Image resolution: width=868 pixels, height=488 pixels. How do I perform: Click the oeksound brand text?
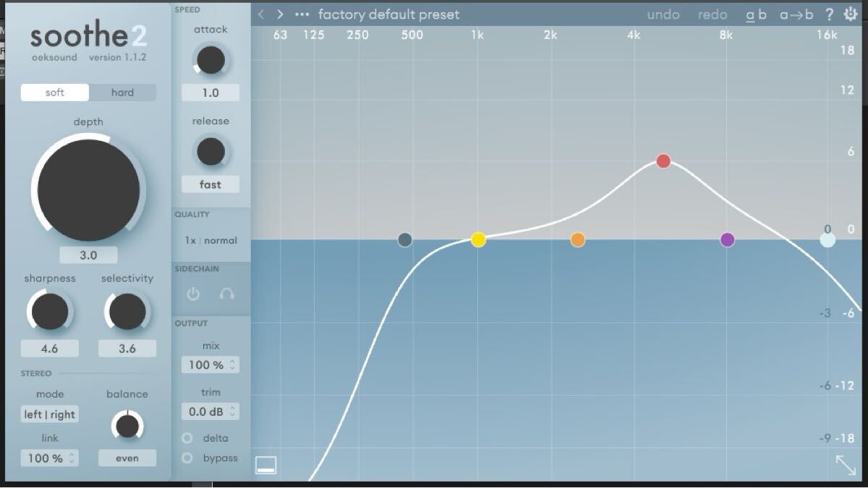point(54,58)
